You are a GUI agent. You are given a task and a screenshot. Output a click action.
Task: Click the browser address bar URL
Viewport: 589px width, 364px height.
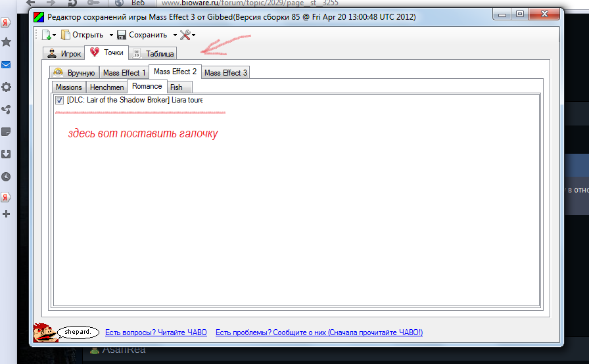250,3
